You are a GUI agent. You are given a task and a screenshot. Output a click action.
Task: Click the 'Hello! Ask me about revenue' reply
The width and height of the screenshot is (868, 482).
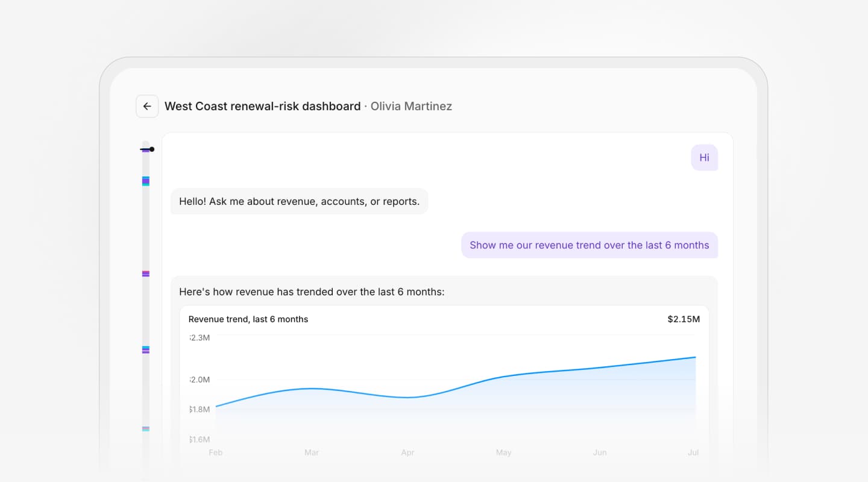pyautogui.click(x=300, y=201)
